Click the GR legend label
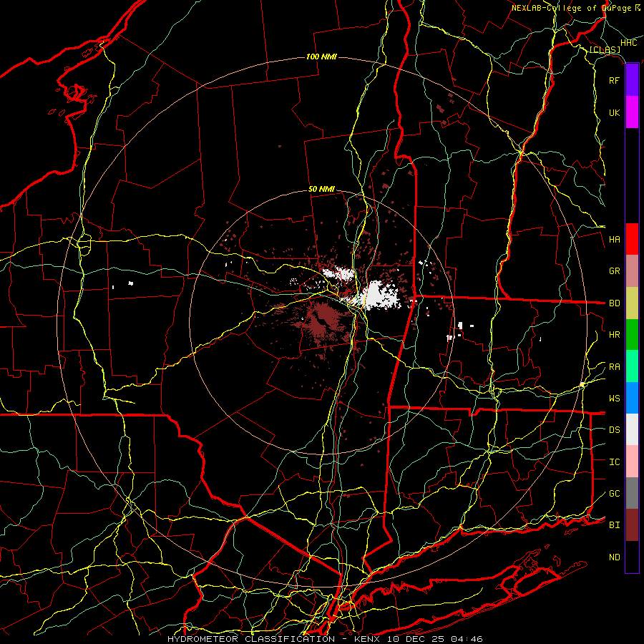 click(615, 271)
